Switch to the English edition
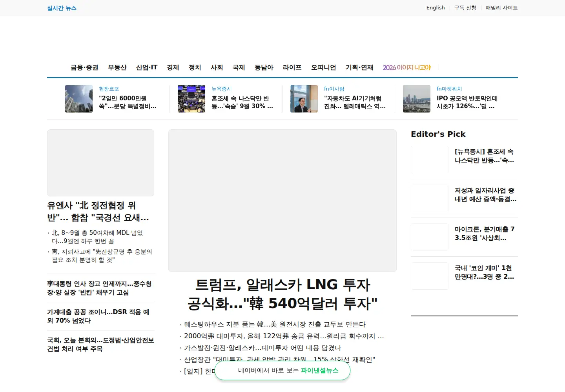 [436, 8]
